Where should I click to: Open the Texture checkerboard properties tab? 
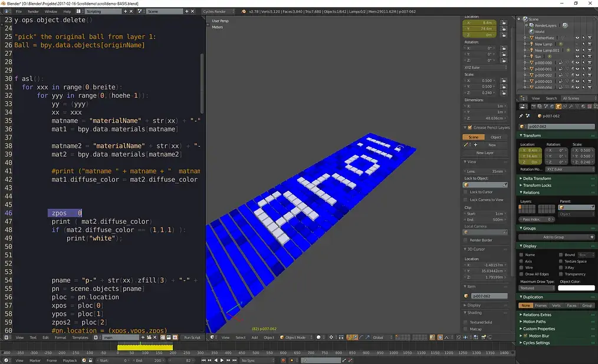click(590, 107)
